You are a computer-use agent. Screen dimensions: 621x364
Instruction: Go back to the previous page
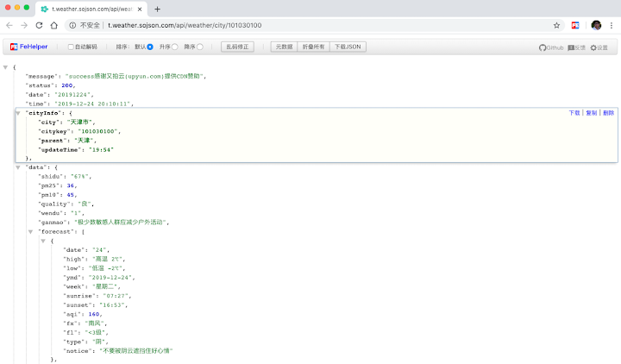click(x=9, y=25)
